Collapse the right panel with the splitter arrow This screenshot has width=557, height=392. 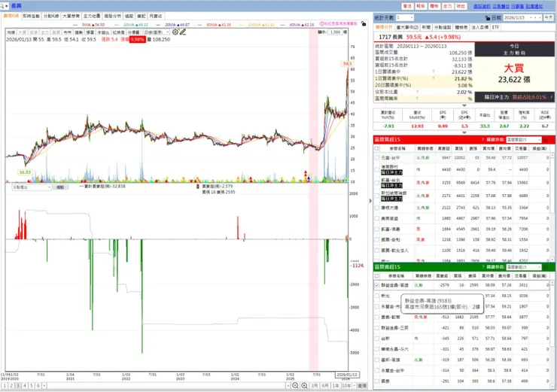pos(370,201)
